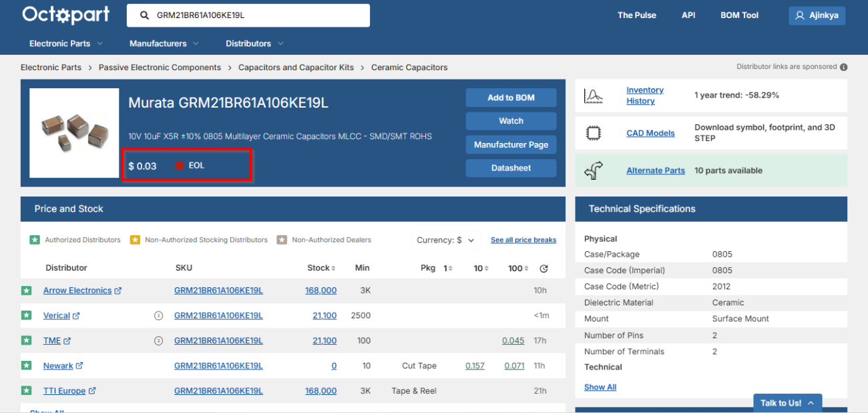Open the Inventory History link
This screenshot has width=868, height=413.
click(x=645, y=96)
